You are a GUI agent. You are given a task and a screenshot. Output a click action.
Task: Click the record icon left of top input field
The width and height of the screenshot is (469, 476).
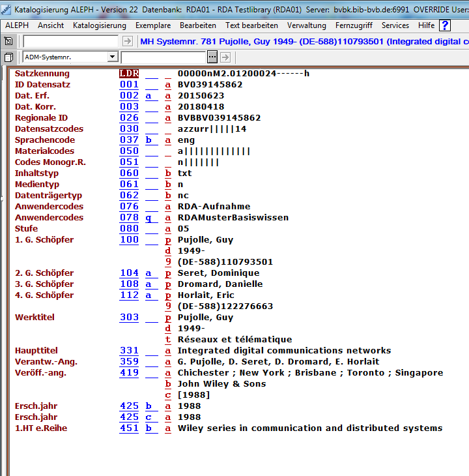(x=8, y=41)
